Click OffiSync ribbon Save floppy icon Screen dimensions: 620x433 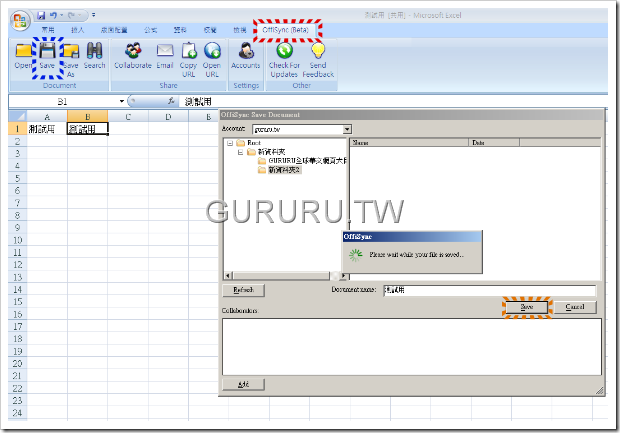tap(47, 51)
